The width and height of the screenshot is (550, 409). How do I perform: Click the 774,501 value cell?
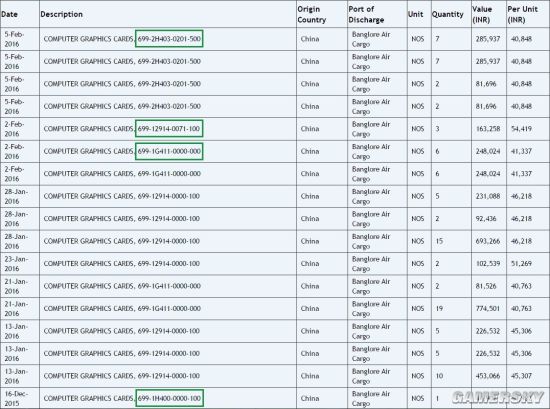click(488, 309)
